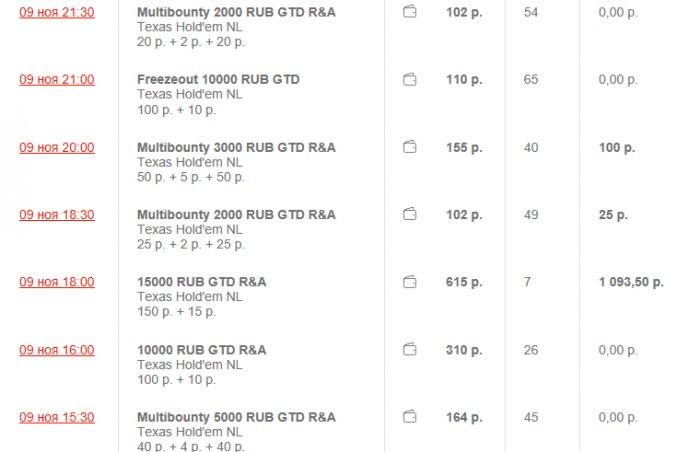Click the 1 093,50 р. winnings amount
This screenshot has width=700, height=452.
click(x=631, y=282)
